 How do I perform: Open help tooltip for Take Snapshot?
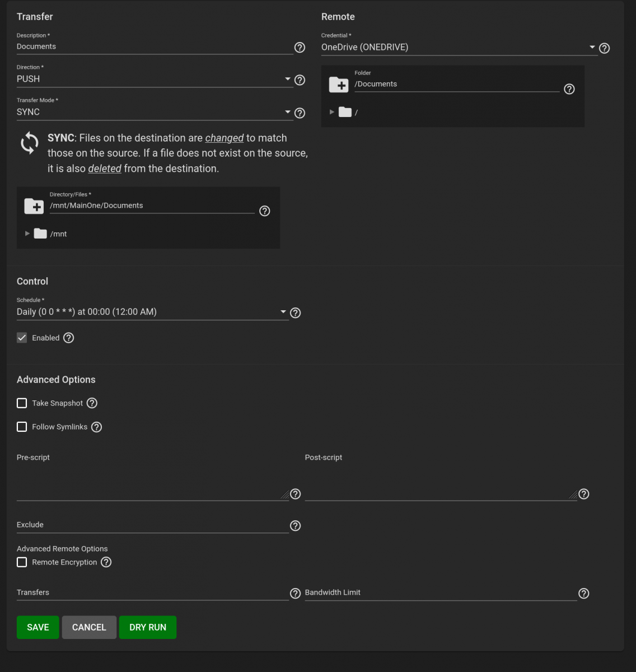(92, 403)
